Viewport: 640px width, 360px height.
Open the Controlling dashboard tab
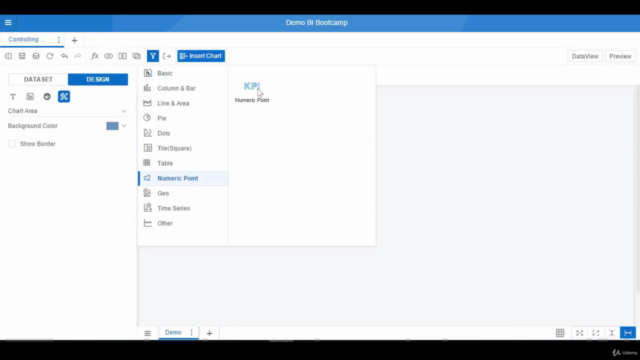click(x=27, y=40)
